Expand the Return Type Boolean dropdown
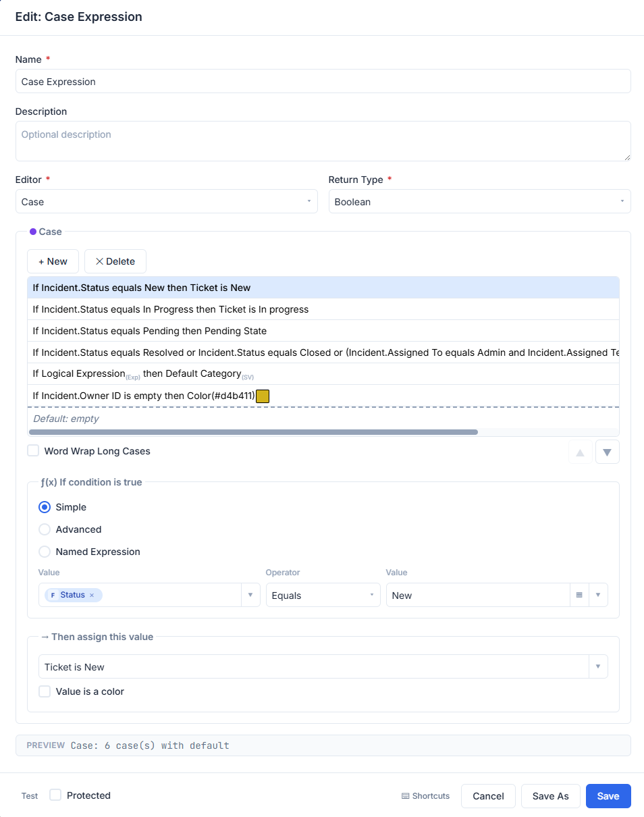This screenshot has height=817, width=644. pos(480,201)
